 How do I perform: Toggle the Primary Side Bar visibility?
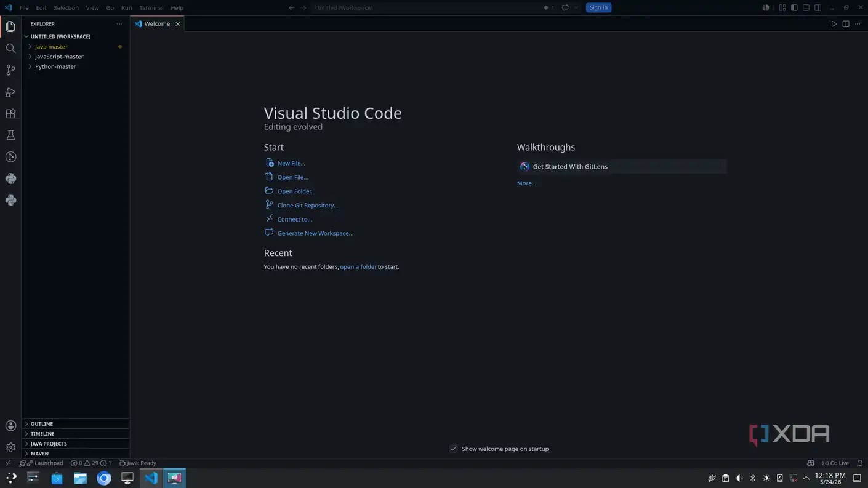pyautogui.click(x=794, y=7)
